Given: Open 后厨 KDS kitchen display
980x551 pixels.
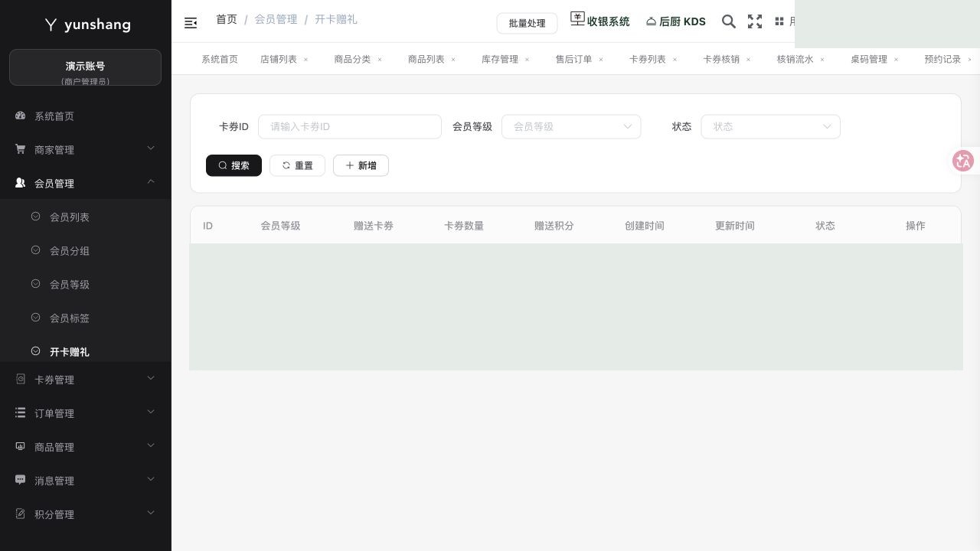Looking at the screenshot, I should 675,21.
